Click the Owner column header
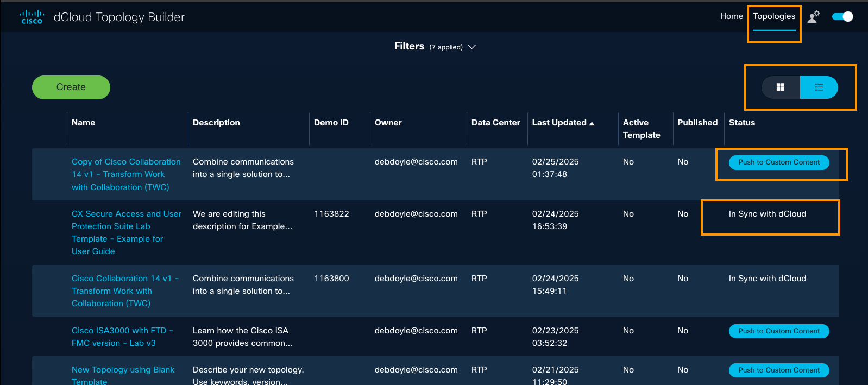This screenshot has width=868, height=385. (x=388, y=123)
